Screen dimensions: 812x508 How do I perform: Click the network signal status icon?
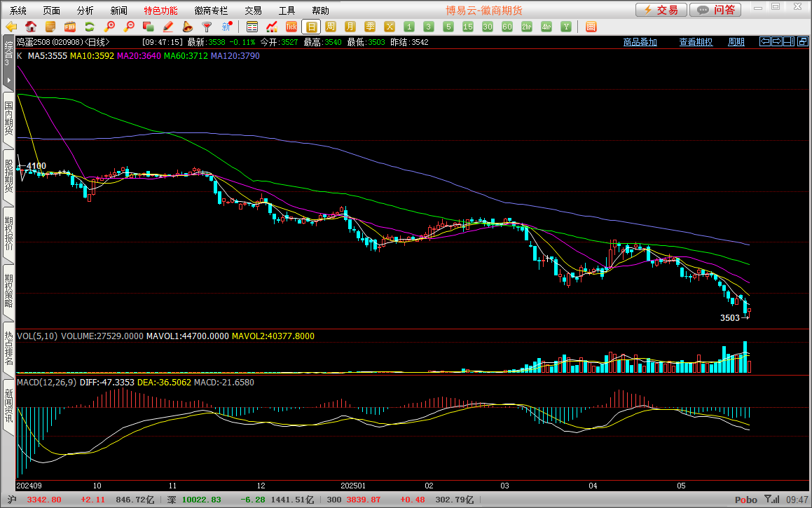pos(771,499)
